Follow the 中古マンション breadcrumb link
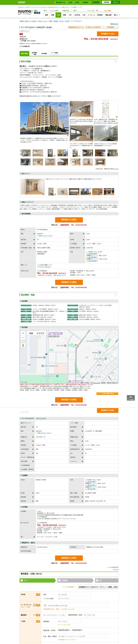The height and width of the screenshot is (644, 138). [x=43, y=21]
